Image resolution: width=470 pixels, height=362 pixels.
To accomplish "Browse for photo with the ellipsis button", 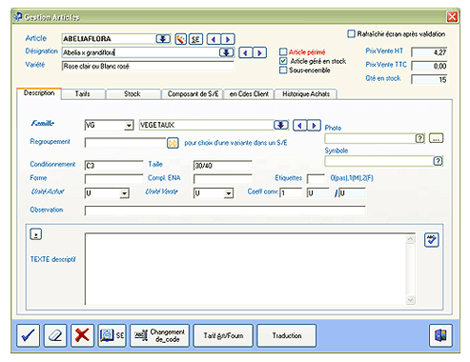I will point(436,138).
